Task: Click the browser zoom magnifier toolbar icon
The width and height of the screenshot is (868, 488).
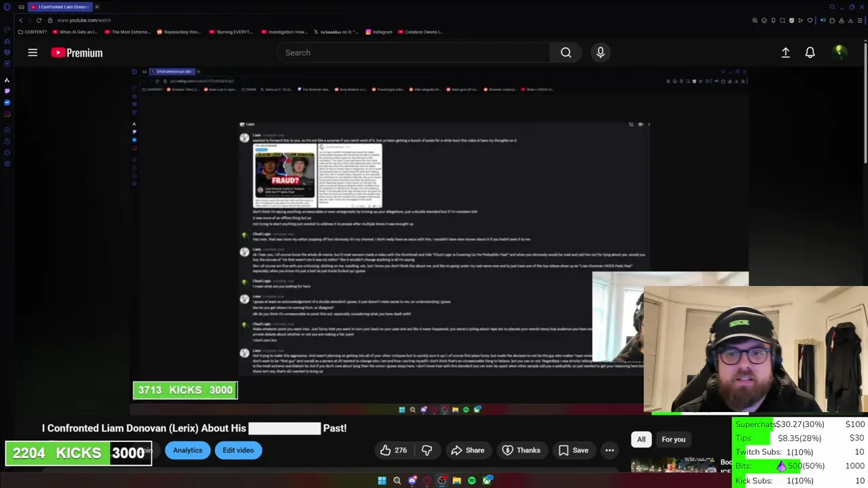Action: point(755,20)
